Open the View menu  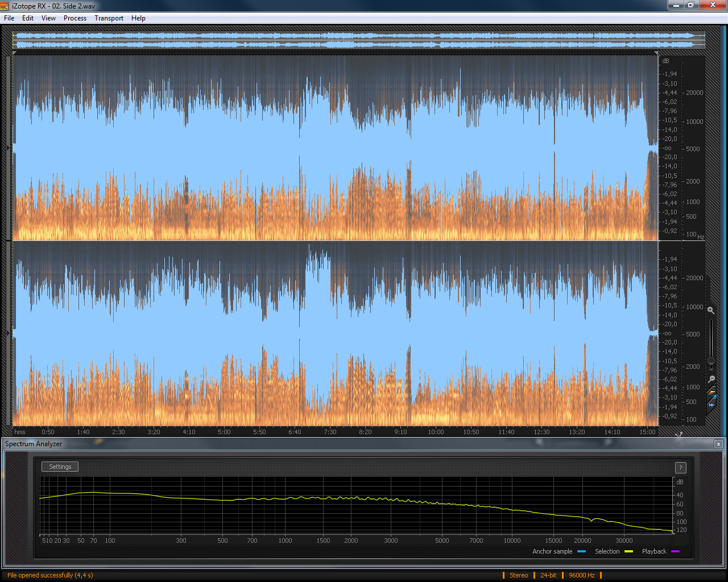(x=48, y=18)
